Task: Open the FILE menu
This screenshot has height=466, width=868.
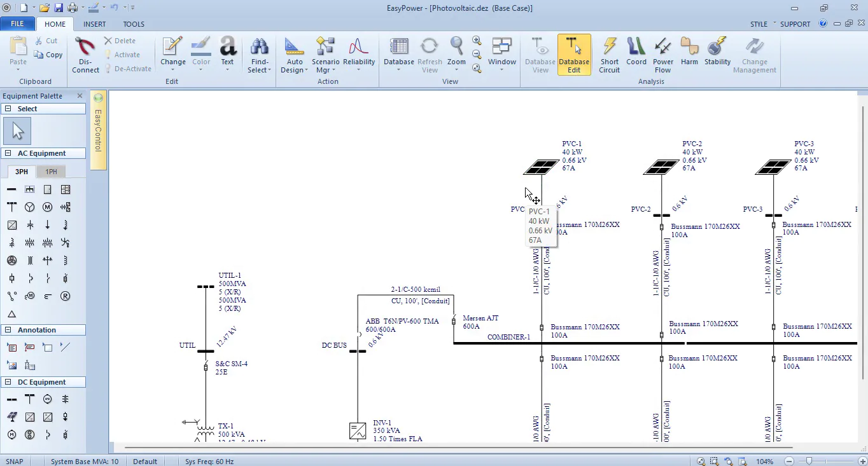Action: point(17,24)
